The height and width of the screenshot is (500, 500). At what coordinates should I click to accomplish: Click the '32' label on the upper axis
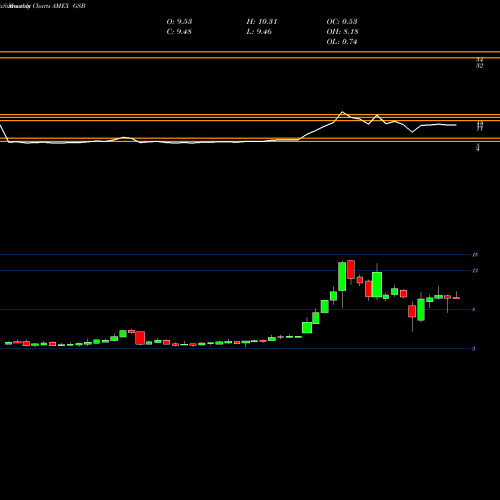pos(479,66)
